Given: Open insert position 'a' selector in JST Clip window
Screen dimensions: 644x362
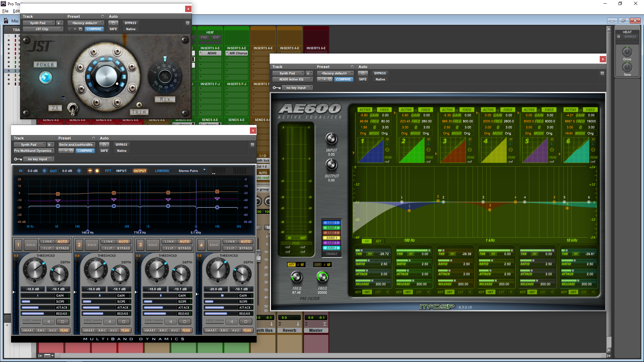Looking at the screenshot, I should coord(59,23).
